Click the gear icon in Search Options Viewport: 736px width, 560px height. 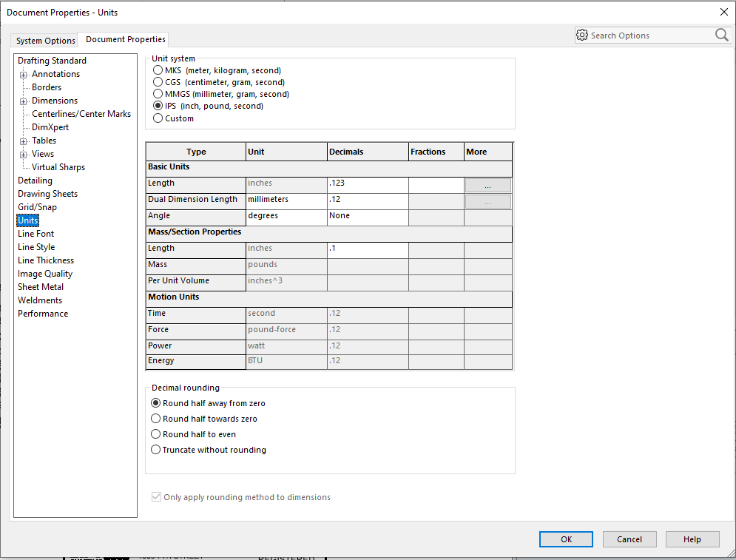point(582,36)
